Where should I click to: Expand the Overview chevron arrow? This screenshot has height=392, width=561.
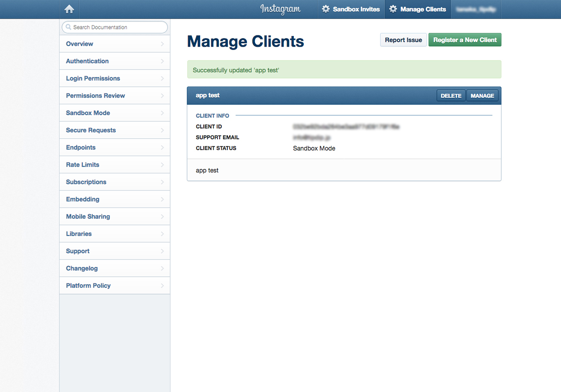click(162, 44)
